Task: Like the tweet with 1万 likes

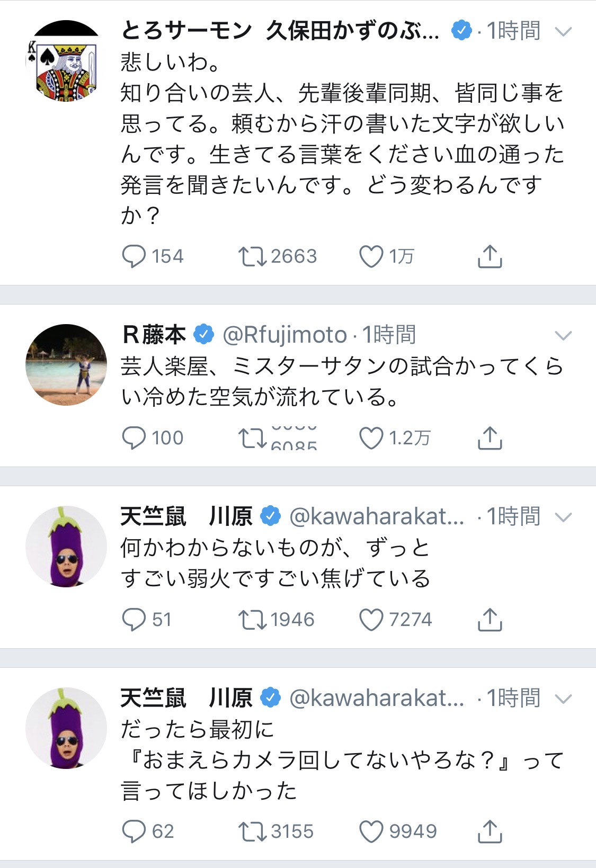Action: click(371, 257)
